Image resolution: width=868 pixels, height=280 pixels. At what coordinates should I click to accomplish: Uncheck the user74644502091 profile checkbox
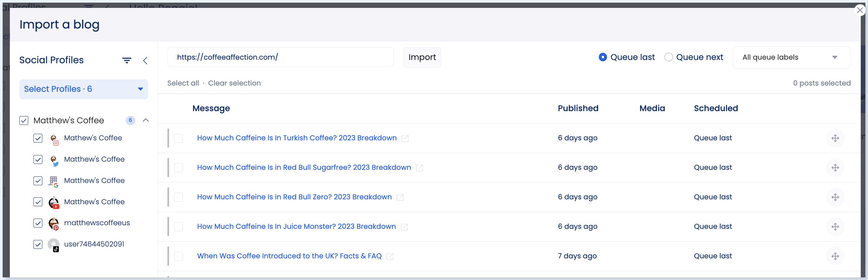(x=38, y=244)
